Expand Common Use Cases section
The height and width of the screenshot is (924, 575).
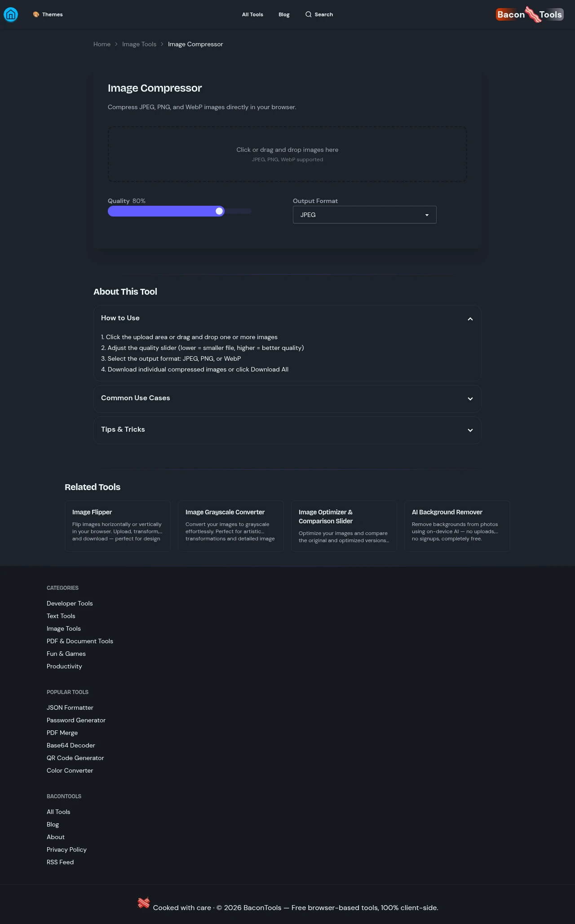point(470,398)
